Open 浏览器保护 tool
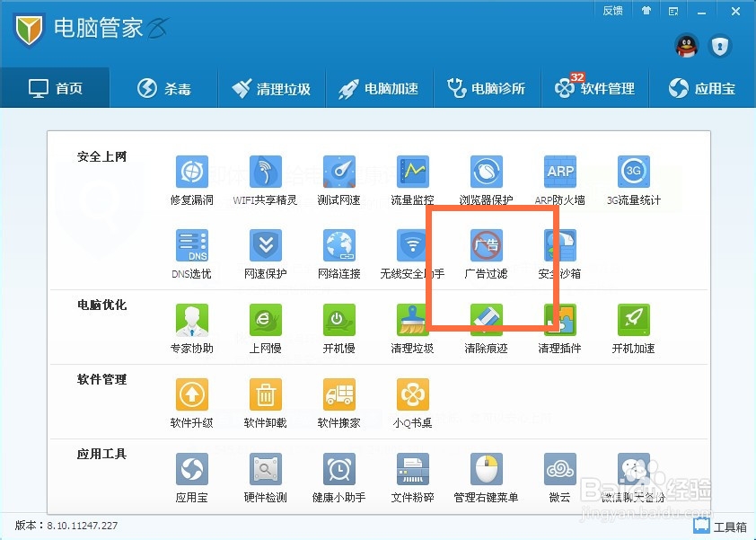The height and width of the screenshot is (540, 756). 486,181
